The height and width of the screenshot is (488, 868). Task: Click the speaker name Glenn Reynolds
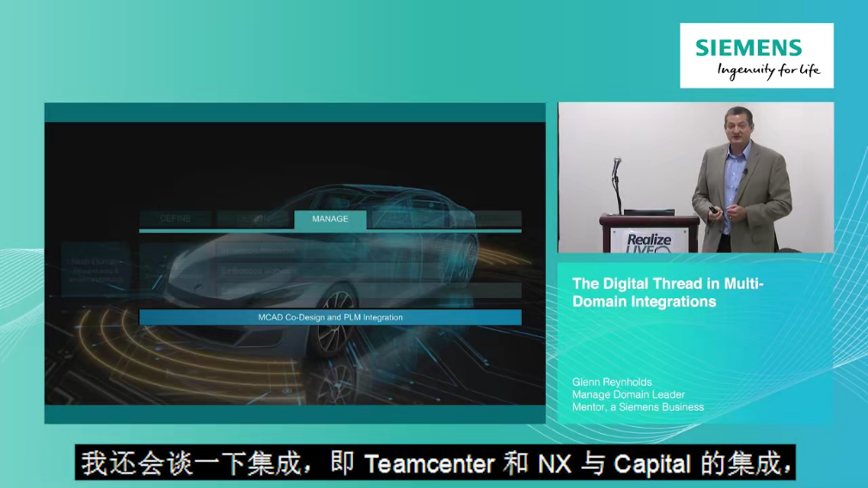pos(612,381)
